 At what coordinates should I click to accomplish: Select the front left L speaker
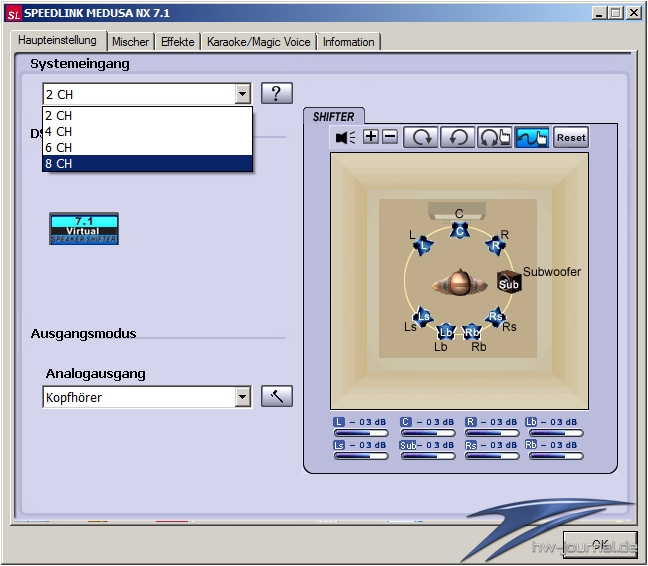point(423,245)
